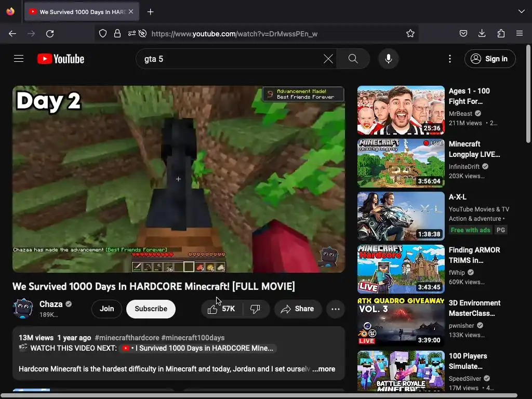Viewport: 532px width, 399px height.
Task: Like the video with thumbs up
Action: click(x=222, y=309)
